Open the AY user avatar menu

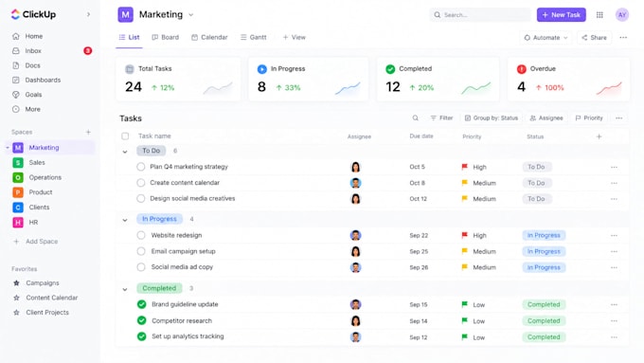[x=622, y=15]
